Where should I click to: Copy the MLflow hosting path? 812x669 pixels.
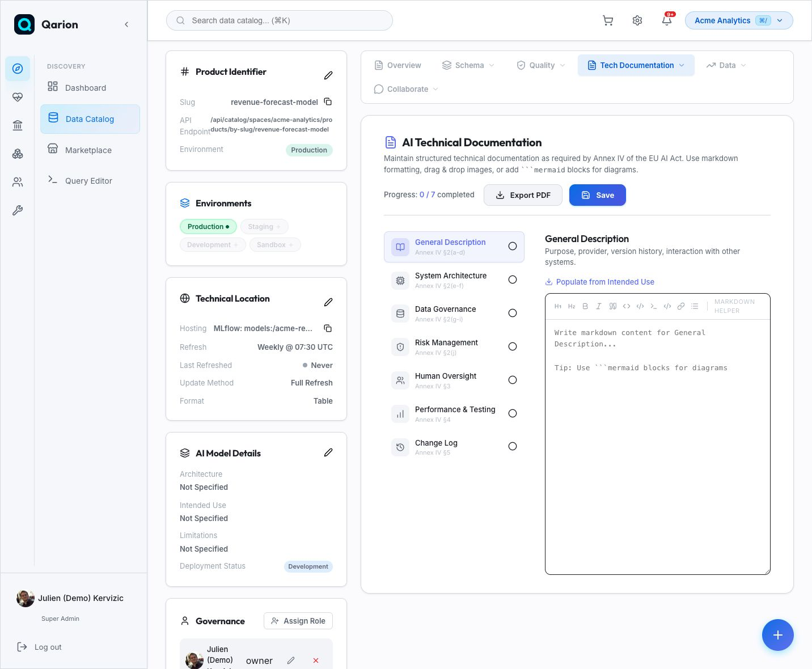(x=328, y=328)
